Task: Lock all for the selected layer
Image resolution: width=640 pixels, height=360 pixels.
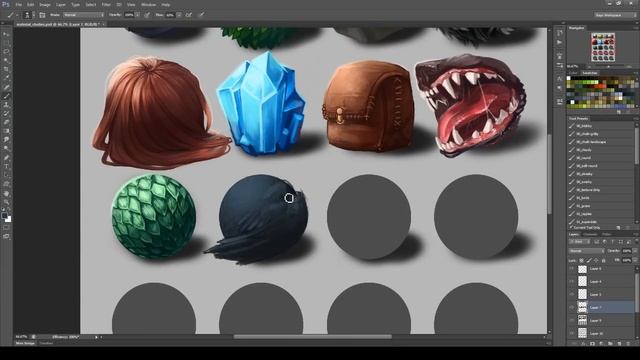Action: 603,260
